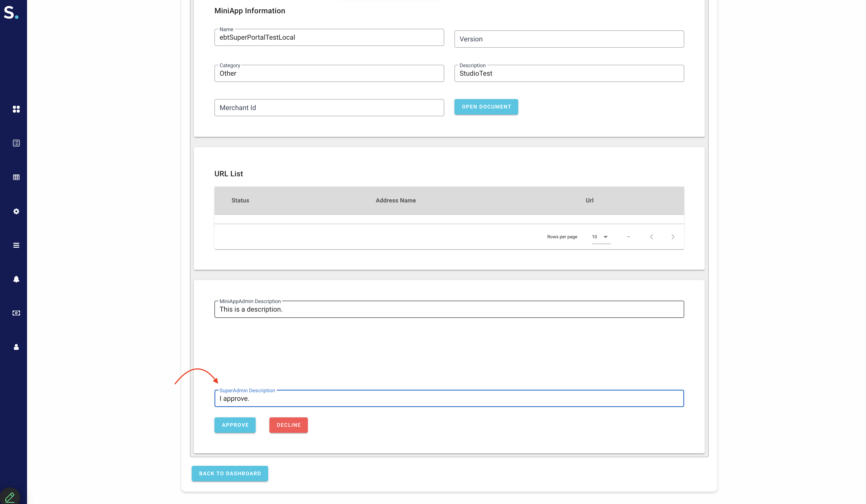
Task: Click into the Version field
Action: tap(569, 39)
